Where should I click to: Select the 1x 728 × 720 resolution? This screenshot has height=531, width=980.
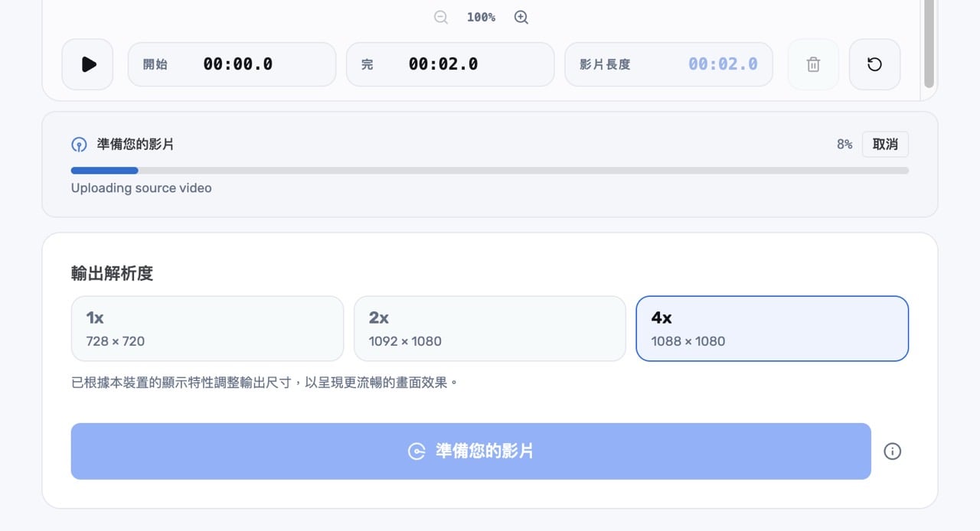tap(207, 328)
